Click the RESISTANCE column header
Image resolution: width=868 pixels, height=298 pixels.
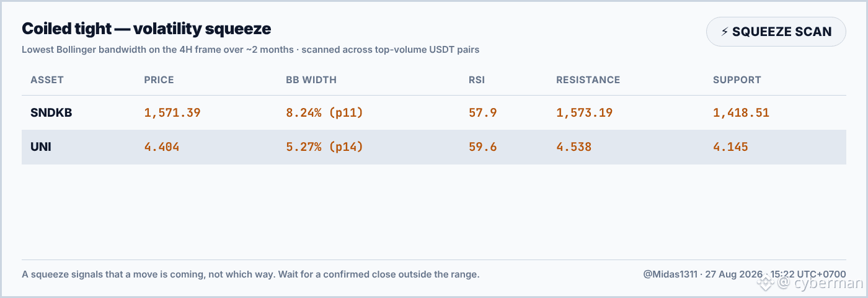tap(588, 80)
